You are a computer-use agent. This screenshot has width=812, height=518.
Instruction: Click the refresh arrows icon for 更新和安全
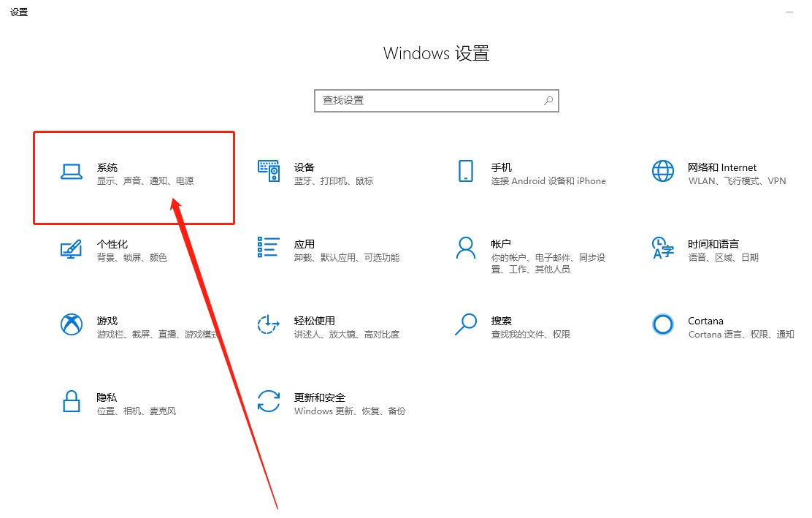point(269,402)
